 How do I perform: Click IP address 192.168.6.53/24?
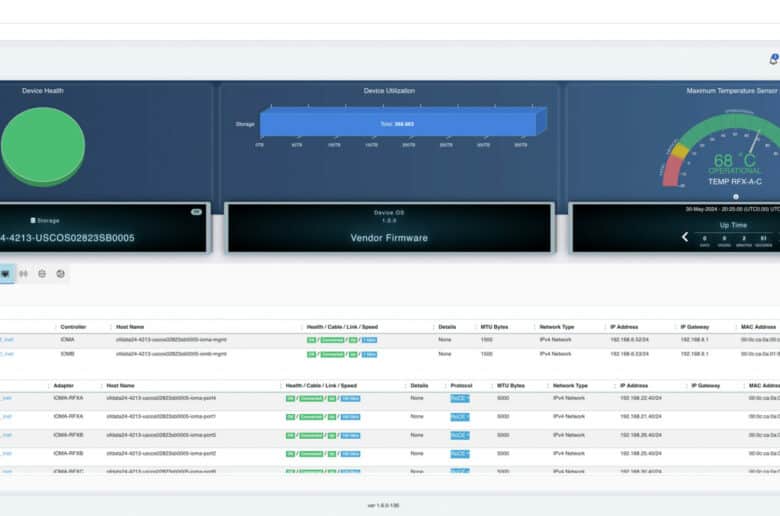629,354
